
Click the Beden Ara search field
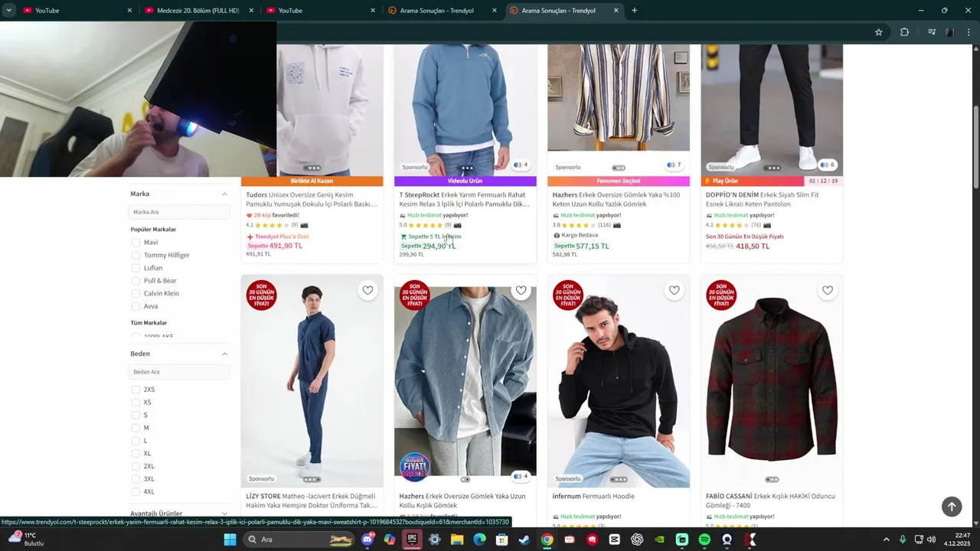pyautogui.click(x=179, y=372)
